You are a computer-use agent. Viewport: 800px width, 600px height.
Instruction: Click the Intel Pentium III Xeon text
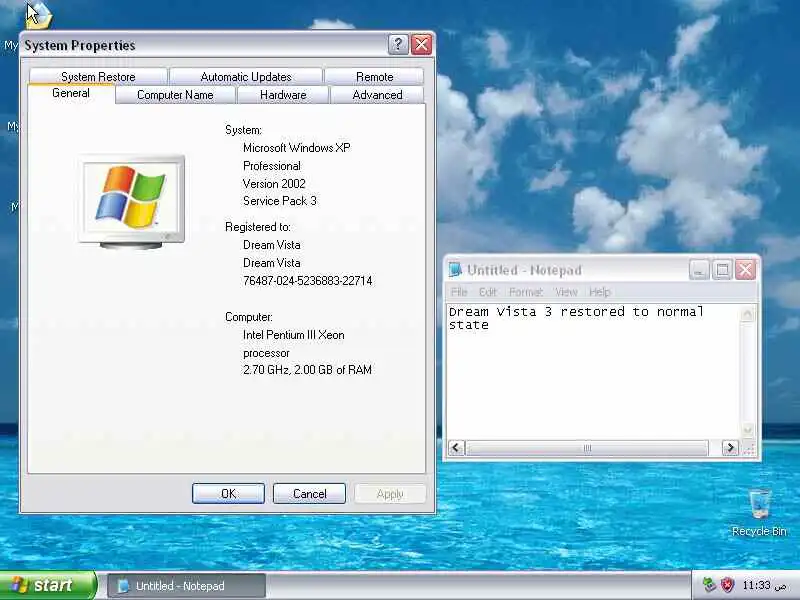click(293, 335)
